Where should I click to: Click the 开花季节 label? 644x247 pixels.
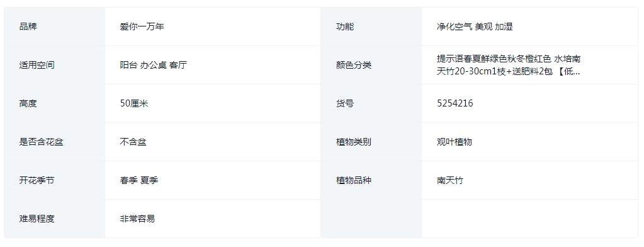[x=37, y=180]
